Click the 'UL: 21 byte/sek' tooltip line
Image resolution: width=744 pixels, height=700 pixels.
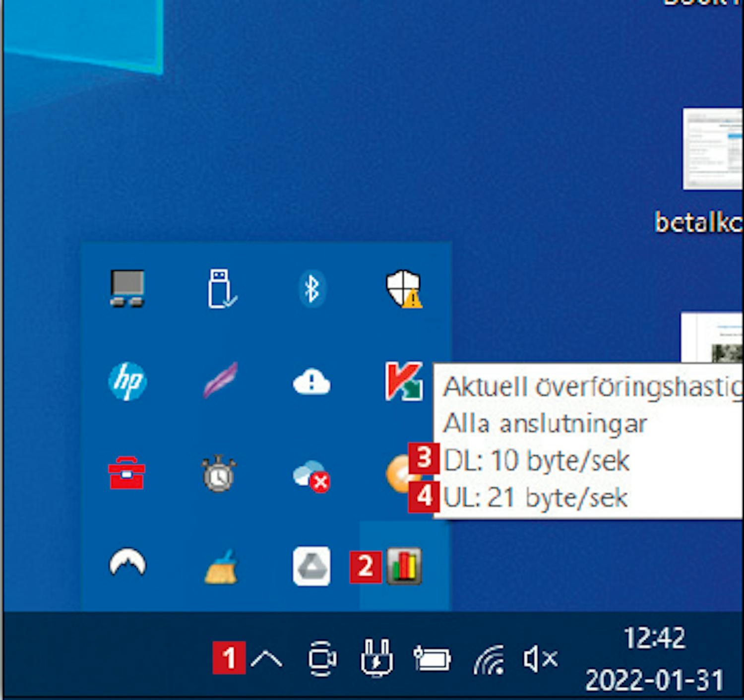pos(536,497)
